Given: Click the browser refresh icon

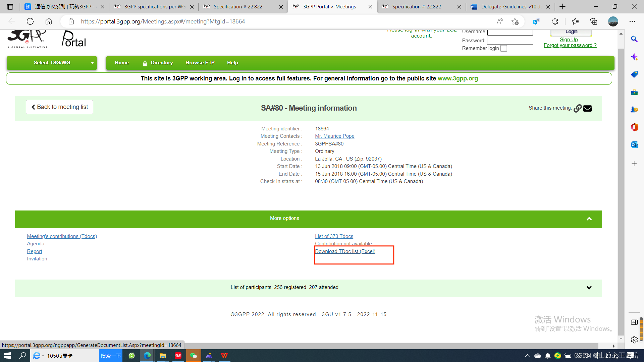Looking at the screenshot, I should click(30, 21).
